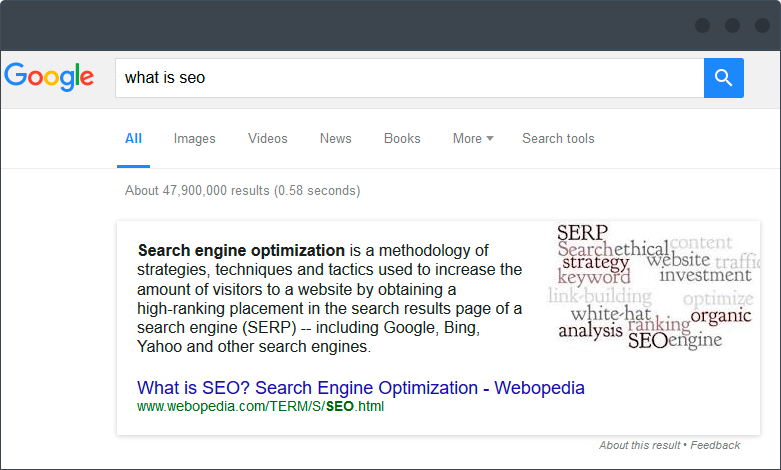Switch to the Videos tab

pyautogui.click(x=267, y=138)
